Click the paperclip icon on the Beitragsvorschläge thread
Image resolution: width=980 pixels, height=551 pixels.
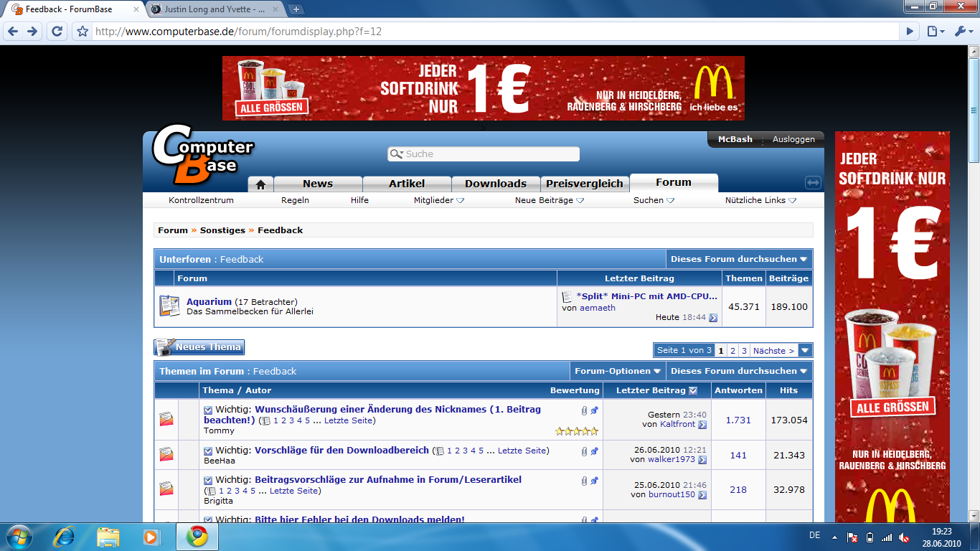point(585,481)
